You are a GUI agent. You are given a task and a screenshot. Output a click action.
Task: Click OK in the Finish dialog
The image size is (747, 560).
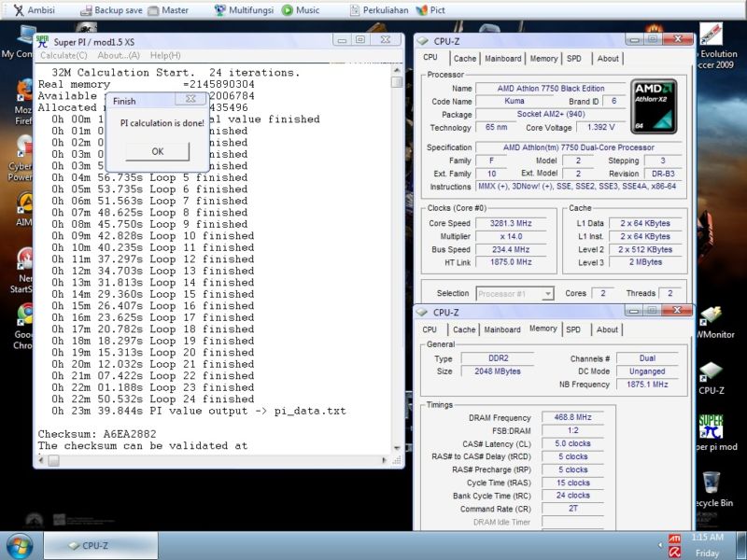[x=158, y=151]
